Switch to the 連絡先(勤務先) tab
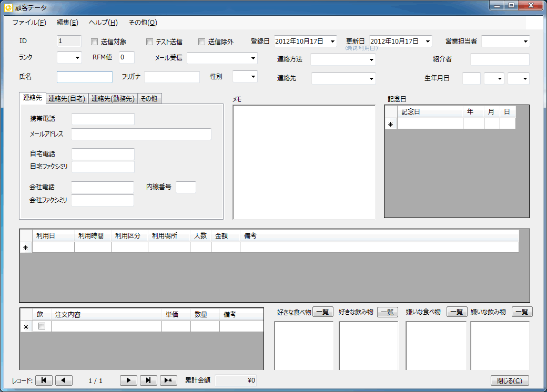This screenshot has height=392, width=547. click(x=113, y=98)
